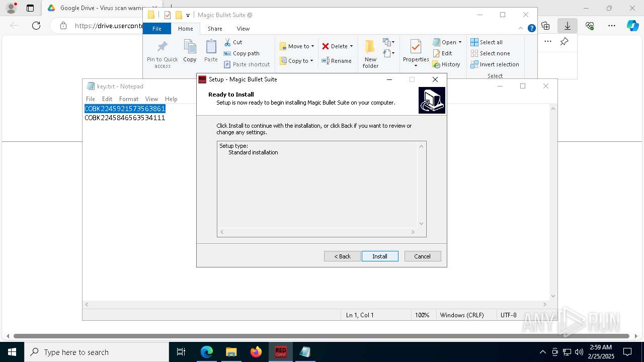Open the Quick Access Toolbar customize arrow
The height and width of the screenshot is (362, 644).
pos(188,15)
